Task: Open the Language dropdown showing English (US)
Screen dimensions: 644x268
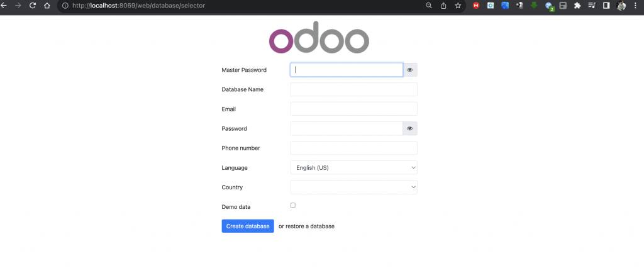Action: pos(353,168)
